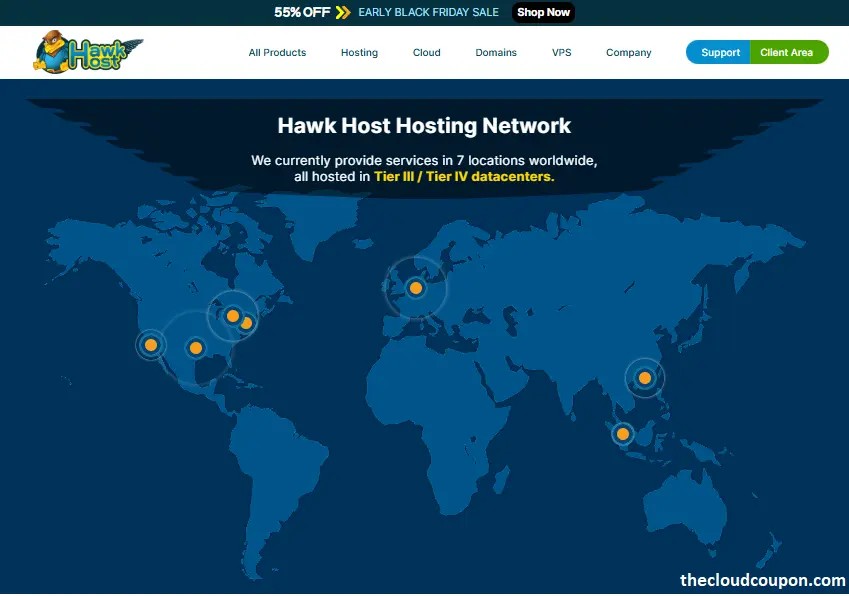This screenshot has width=849, height=596.
Task: Click the Support button
Action: [718, 51]
